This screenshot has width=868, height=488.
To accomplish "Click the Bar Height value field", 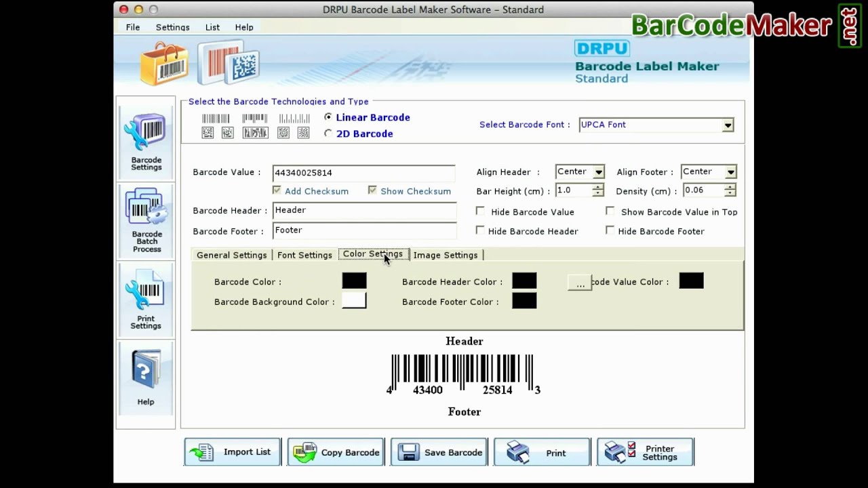I will [574, 190].
